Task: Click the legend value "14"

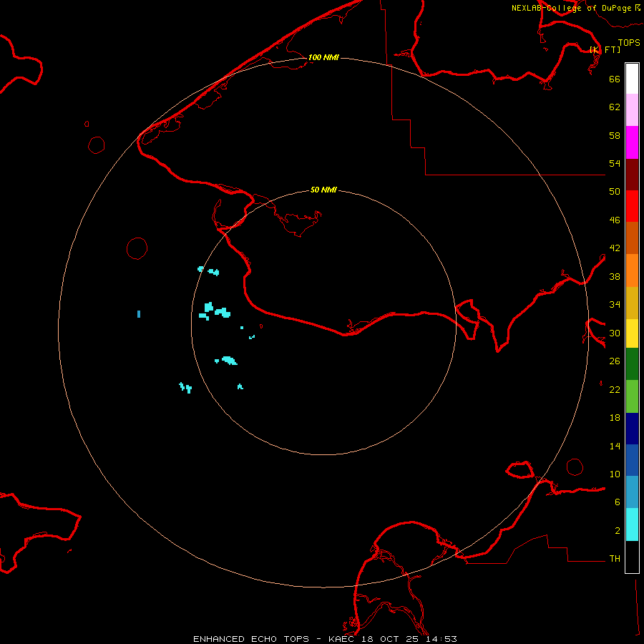Action: tap(615, 446)
